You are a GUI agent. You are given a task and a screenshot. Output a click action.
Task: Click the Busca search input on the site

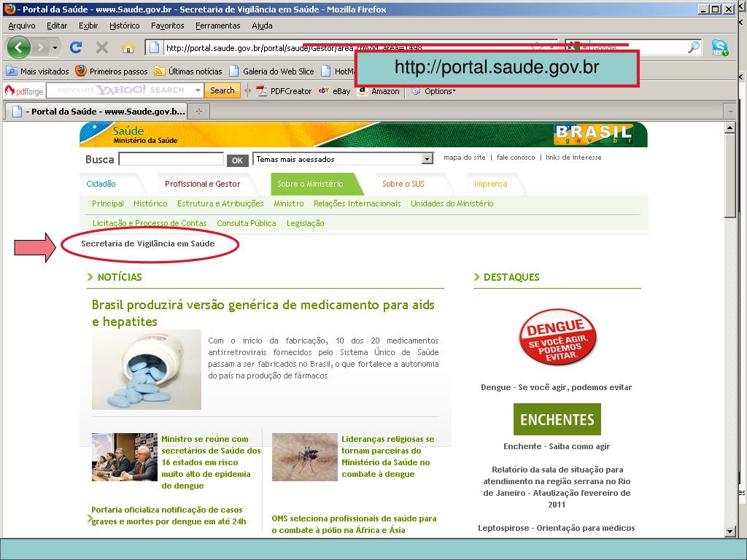click(x=171, y=159)
